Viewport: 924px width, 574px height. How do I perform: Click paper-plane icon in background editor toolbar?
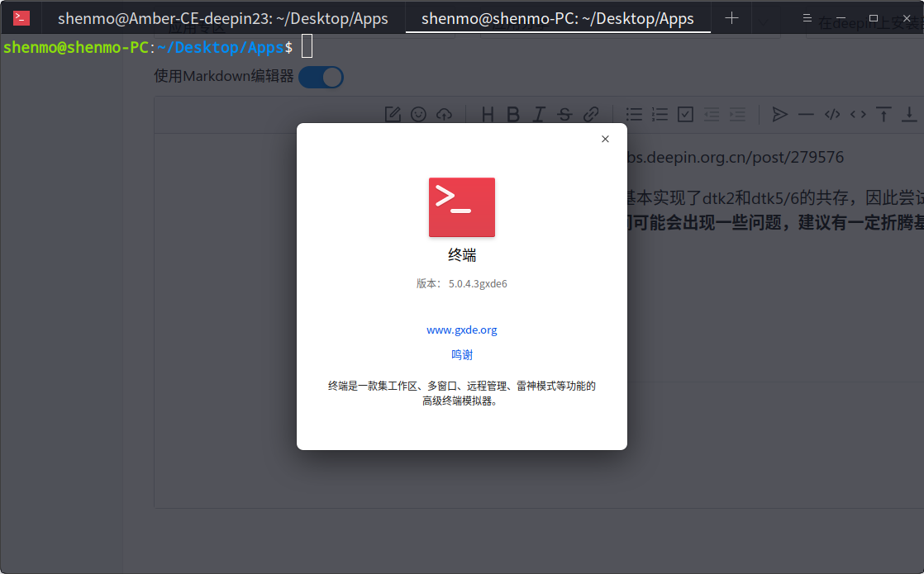click(779, 114)
